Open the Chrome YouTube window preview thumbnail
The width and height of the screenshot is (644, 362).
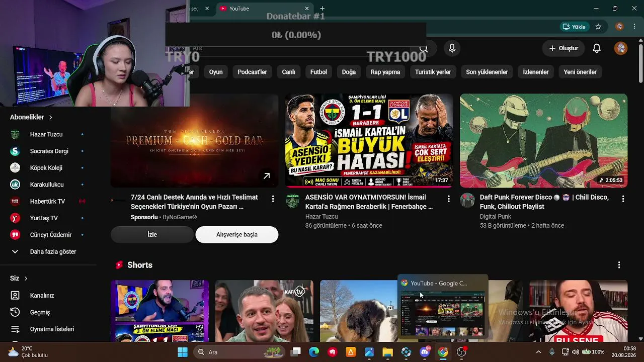pos(443,307)
